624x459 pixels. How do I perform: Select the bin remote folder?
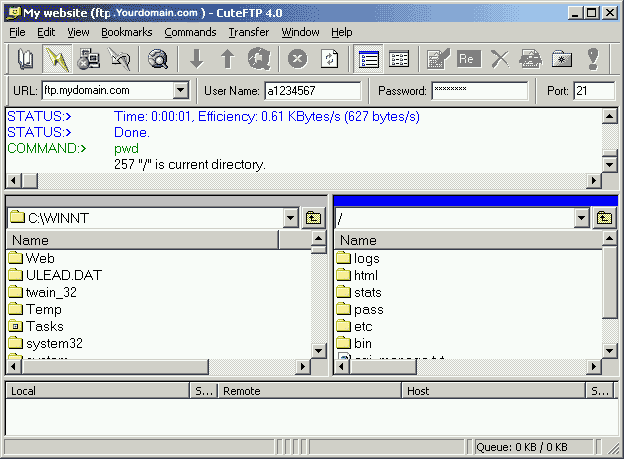pyautogui.click(x=354, y=343)
